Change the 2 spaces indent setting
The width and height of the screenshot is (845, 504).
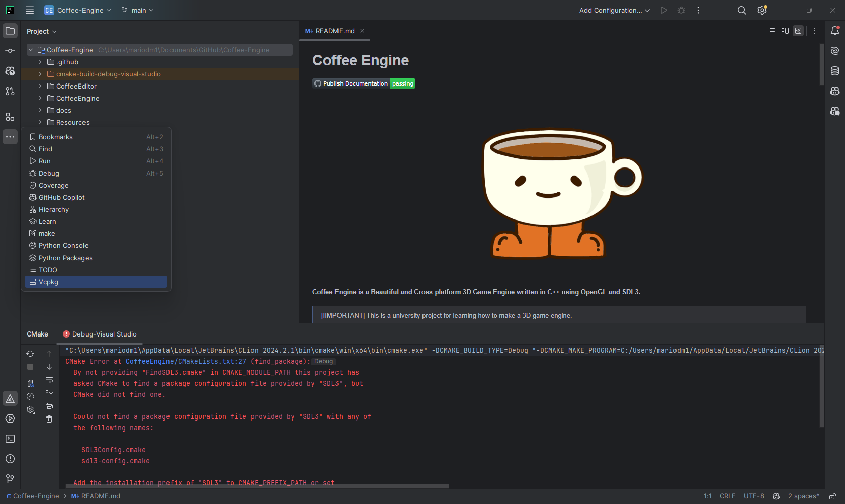804,496
